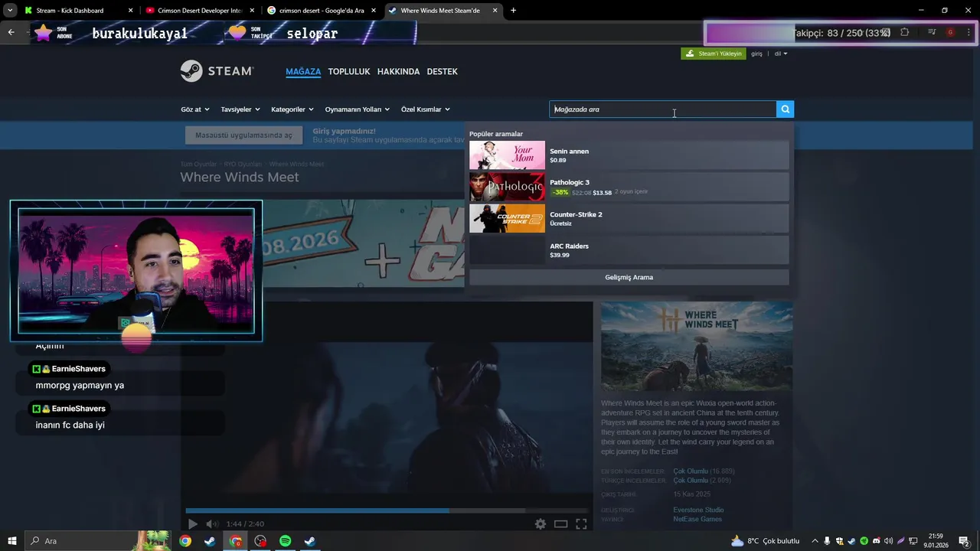The height and width of the screenshot is (551, 980).
Task: Click the Steam'i Yükleyin button
Action: pos(714,54)
